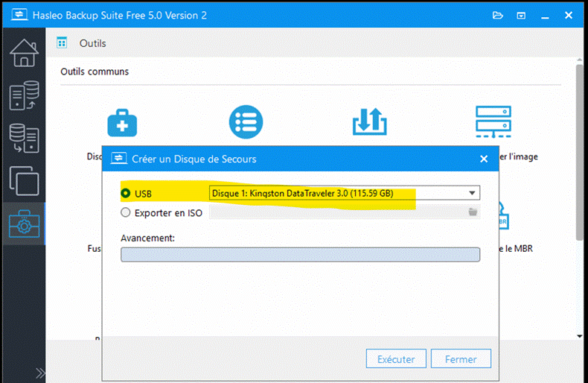Open the system backup sidebar icon
This screenshot has width=588, height=383.
coord(24,95)
